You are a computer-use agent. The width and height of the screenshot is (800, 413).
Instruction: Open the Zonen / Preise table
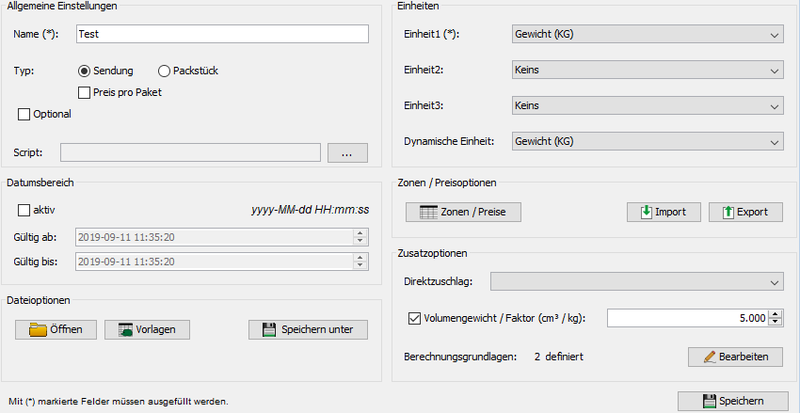point(463,212)
